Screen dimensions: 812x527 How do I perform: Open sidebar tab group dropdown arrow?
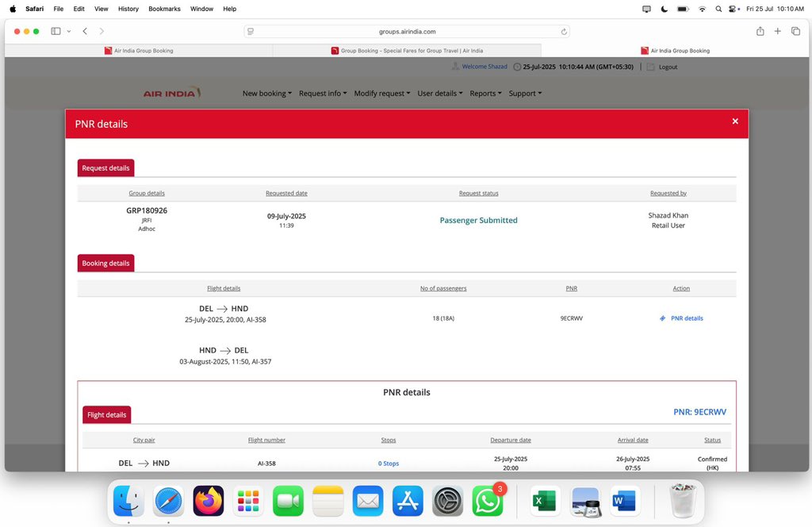[x=69, y=31]
